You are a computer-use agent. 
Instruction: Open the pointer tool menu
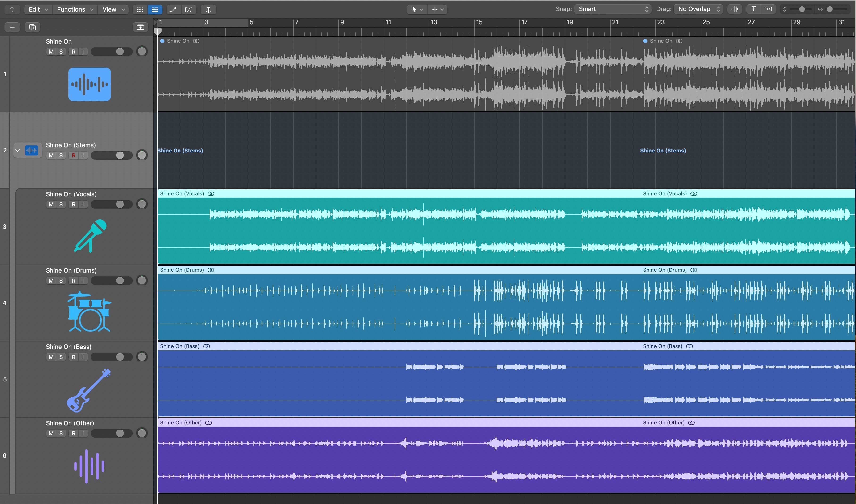click(x=417, y=9)
